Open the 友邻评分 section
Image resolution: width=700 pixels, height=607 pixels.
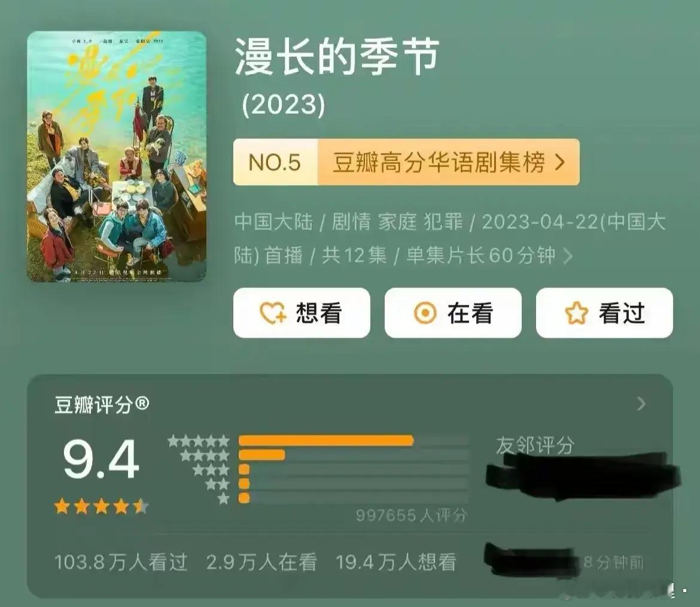535,445
